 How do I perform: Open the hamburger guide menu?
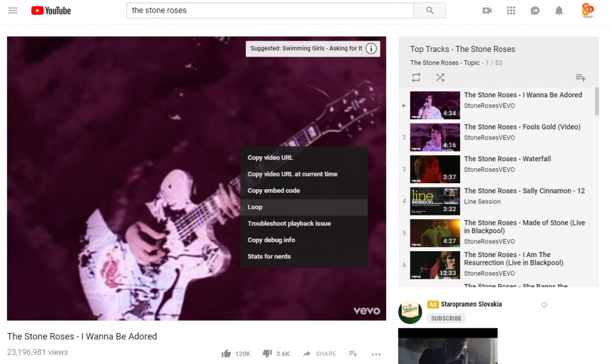tap(13, 11)
